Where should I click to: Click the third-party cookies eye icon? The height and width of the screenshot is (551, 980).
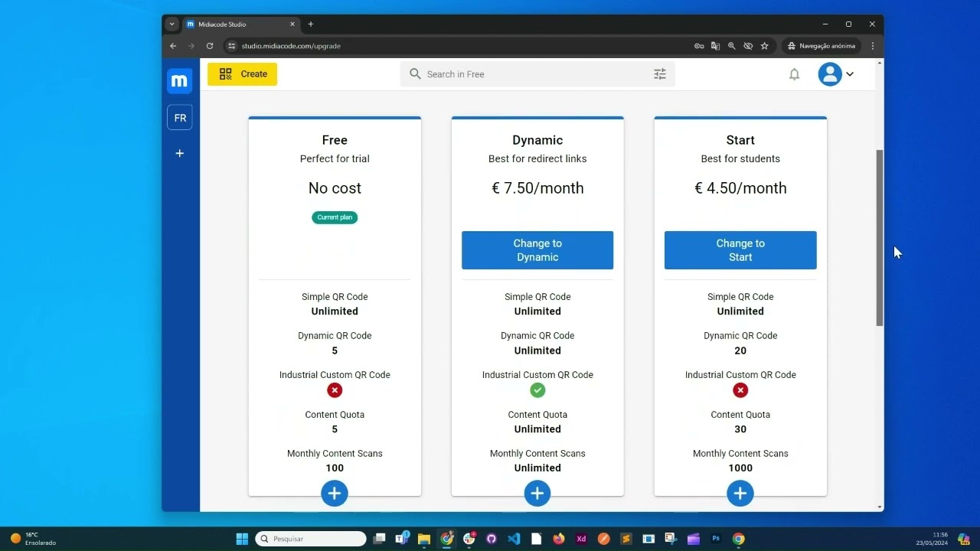point(748,46)
